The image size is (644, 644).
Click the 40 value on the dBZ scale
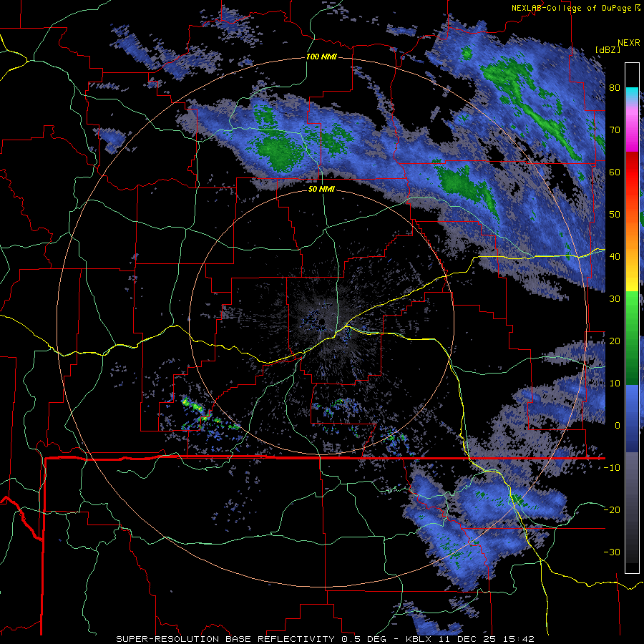[615, 257]
